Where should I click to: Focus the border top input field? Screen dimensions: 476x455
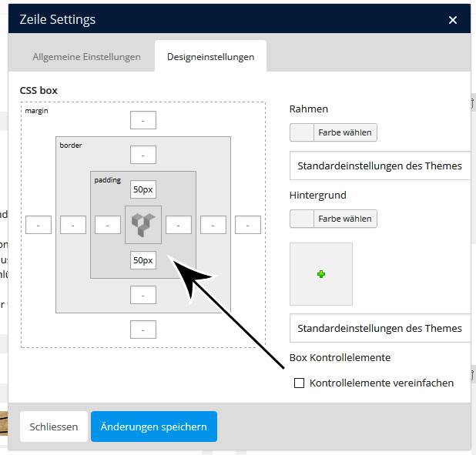click(143, 155)
